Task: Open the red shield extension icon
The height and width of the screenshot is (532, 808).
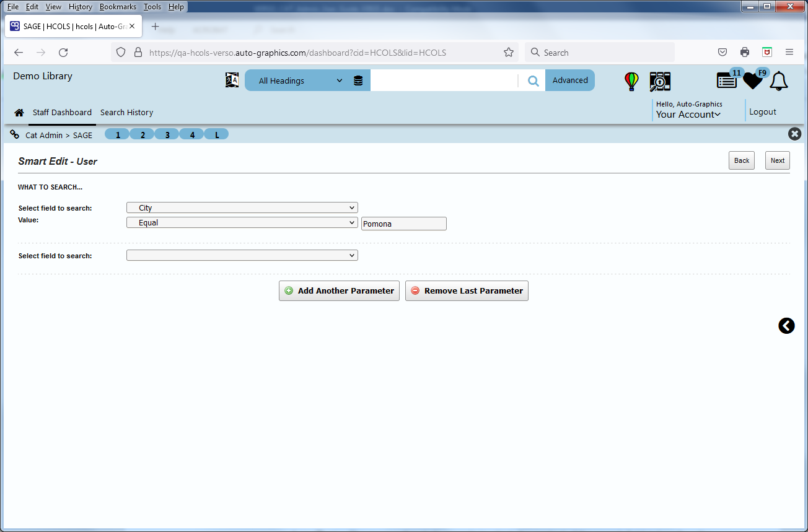Action: tap(767, 53)
